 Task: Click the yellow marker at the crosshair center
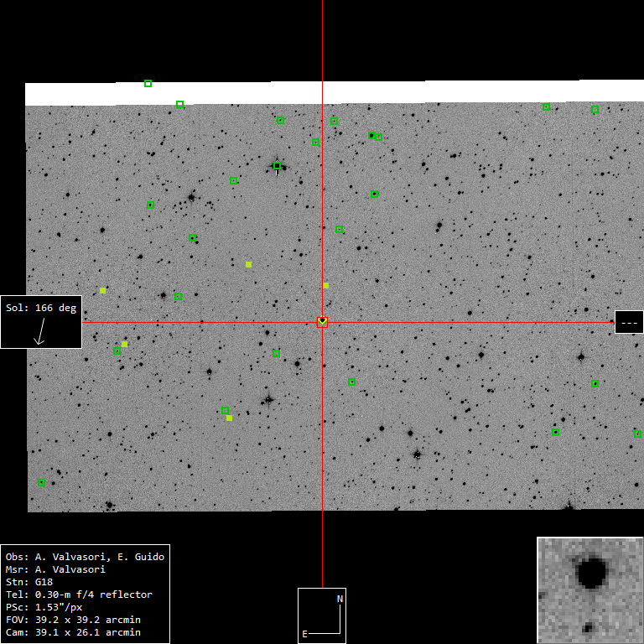(x=322, y=322)
